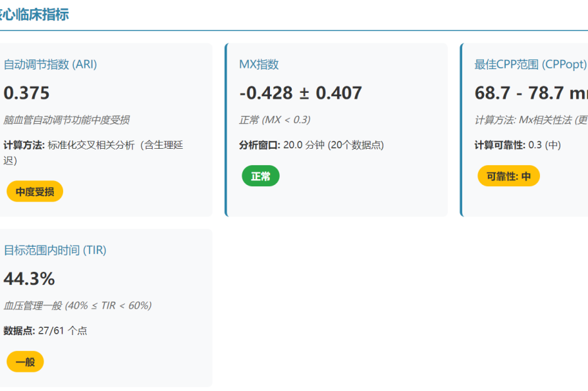The image size is (588, 391).
Task: Click the 核心临床指标 section heading
Action: coord(34,14)
